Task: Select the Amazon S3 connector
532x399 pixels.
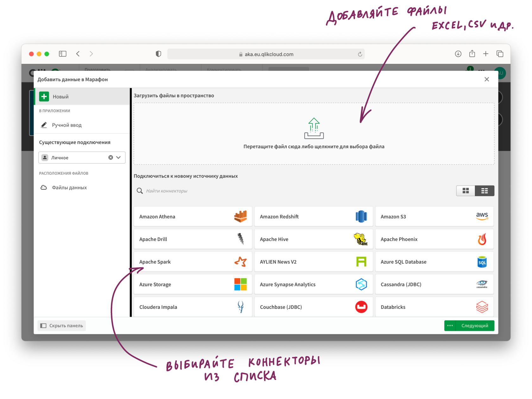Action: (x=434, y=216)
